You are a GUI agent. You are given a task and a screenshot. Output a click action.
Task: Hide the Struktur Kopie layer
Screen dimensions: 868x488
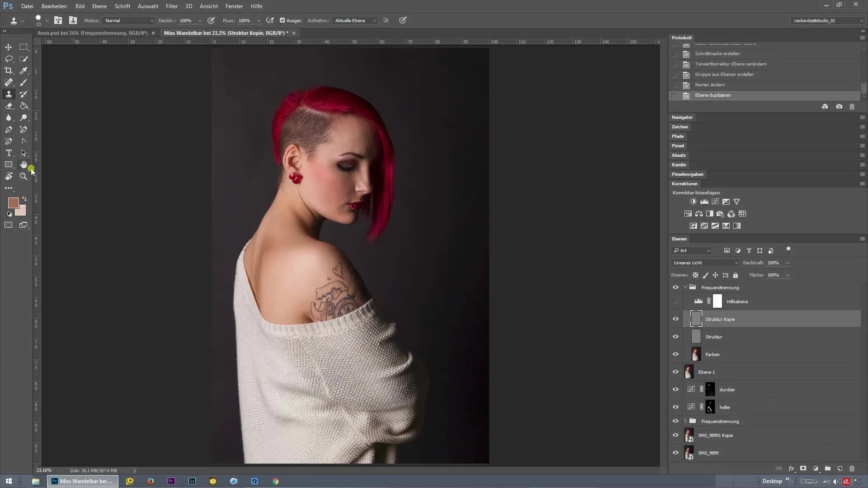(675, 319)
